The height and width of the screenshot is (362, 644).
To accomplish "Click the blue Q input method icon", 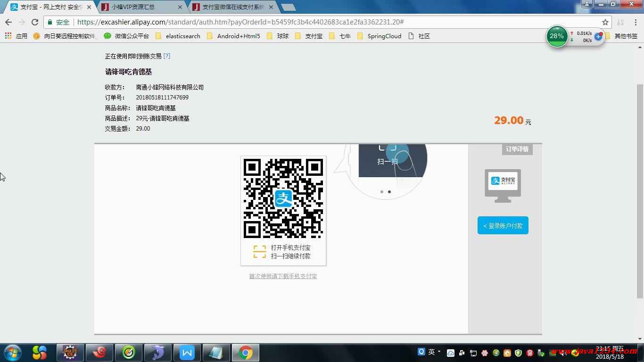I will (x=421, y=352).
